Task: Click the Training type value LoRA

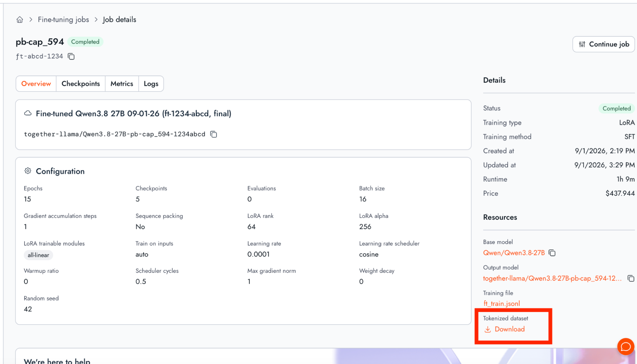Action: click(x=627, y=123)
